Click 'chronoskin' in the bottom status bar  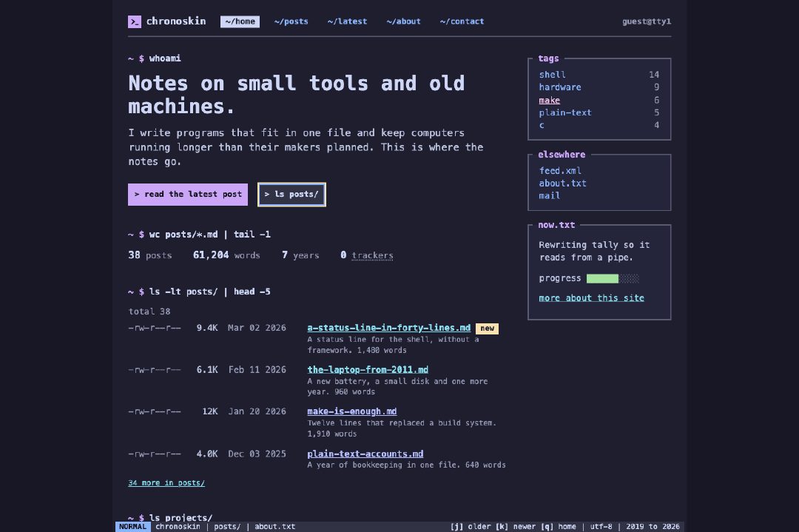click(x=178, y=526)
